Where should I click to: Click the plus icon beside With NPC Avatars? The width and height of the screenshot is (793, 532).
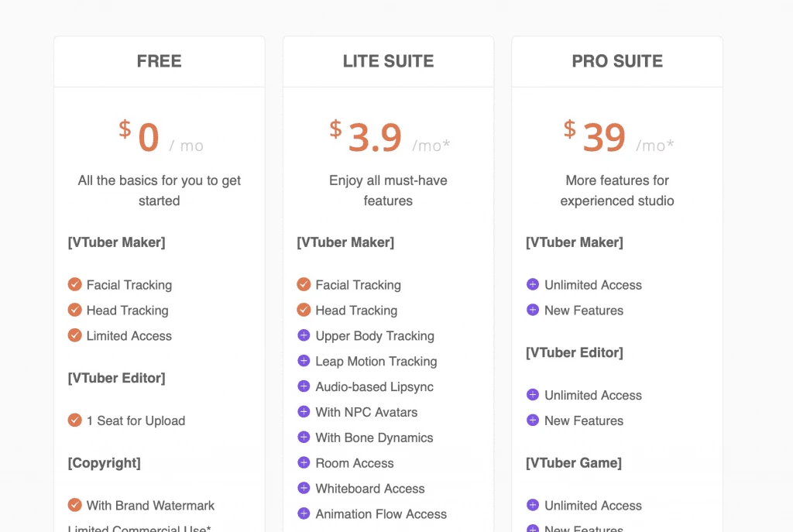pos(304,413)
